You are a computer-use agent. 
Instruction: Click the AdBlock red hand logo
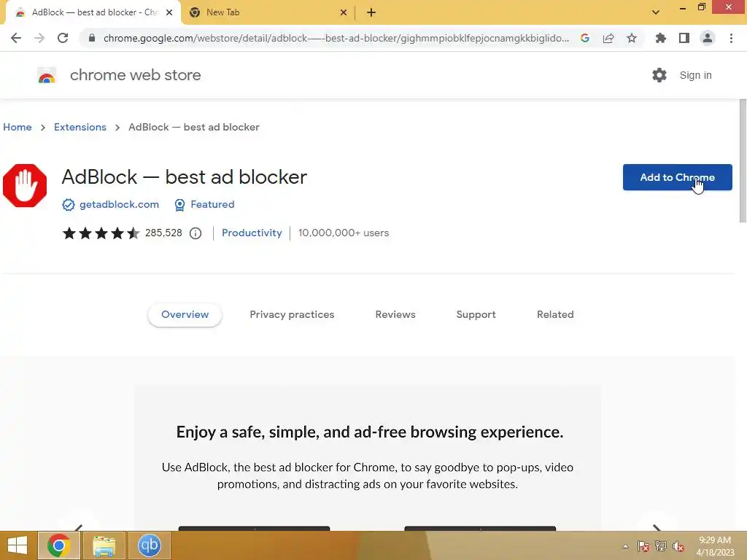pos(25,186)
